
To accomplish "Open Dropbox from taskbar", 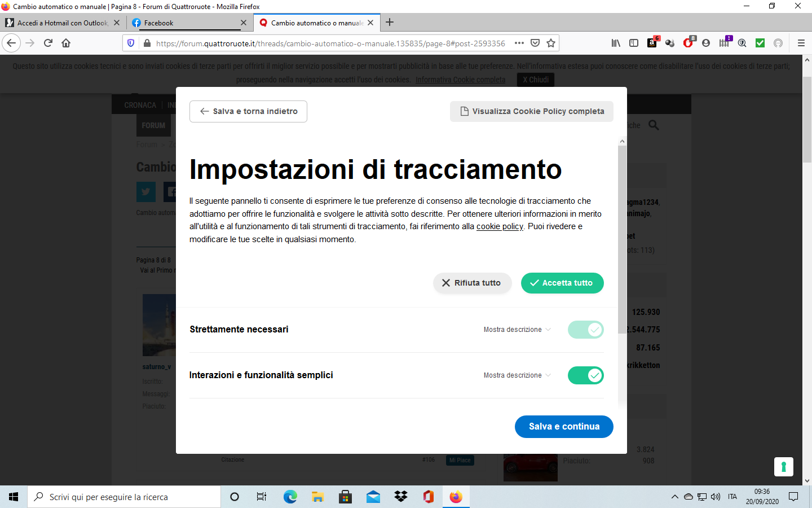I will (x=401, y=497).
